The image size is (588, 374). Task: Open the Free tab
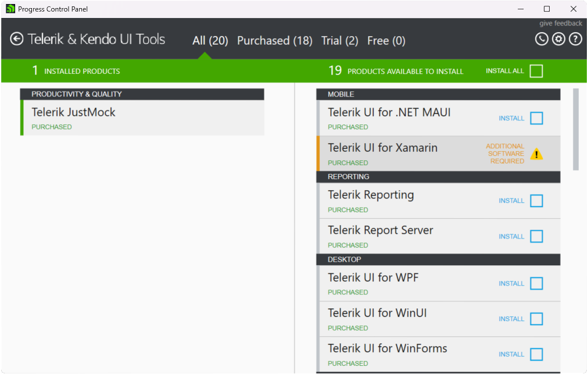386,41
